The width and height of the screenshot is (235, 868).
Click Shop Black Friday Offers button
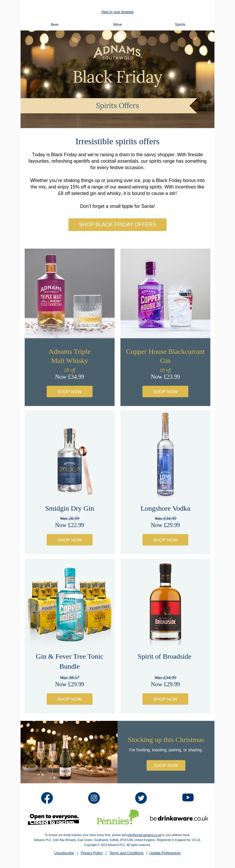click(x=117, y=225)
